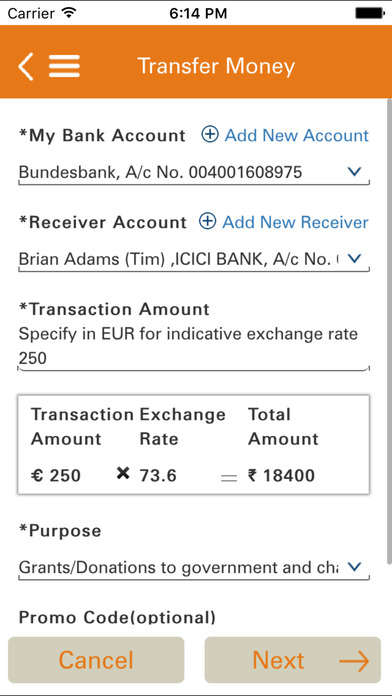Tap the plus icon beside Add New Receiver
Image resolution: width=392 pixels, height=696 pixels.
(207, 221)
